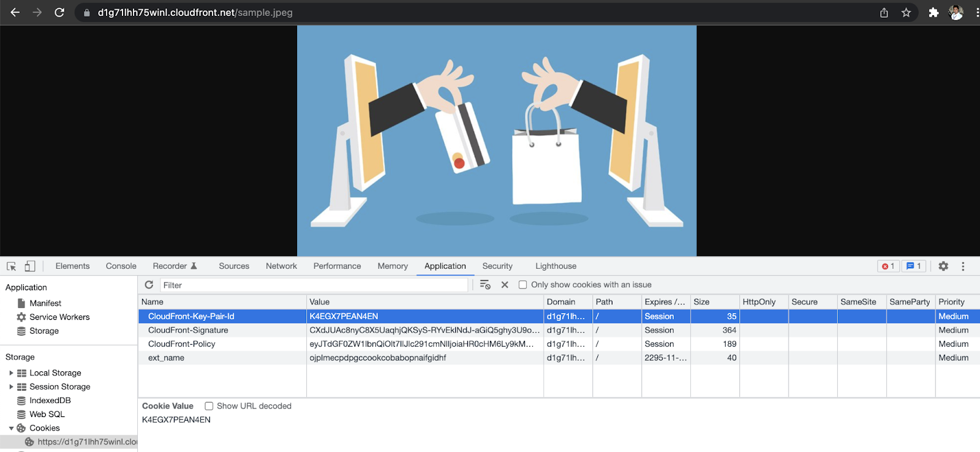Select the Application tab
The height and width of the screenshot is (452, 980).
pyautogui.click(x=445, y=266)
